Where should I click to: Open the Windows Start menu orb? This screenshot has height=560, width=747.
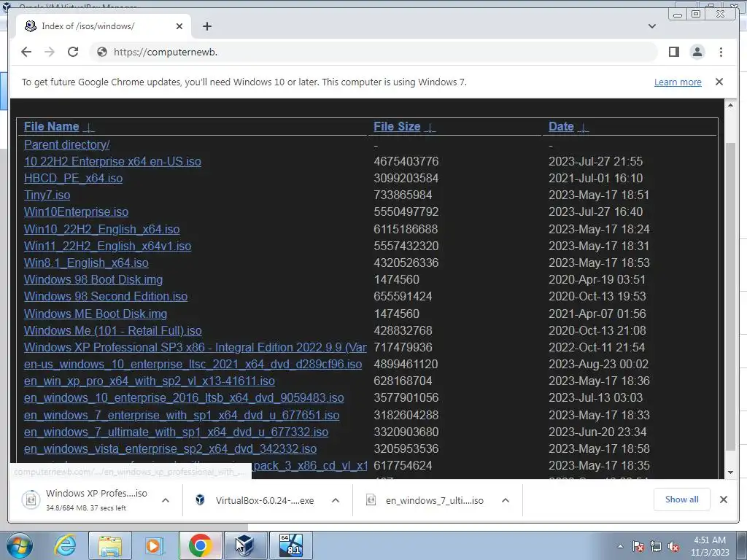point(19,545)
